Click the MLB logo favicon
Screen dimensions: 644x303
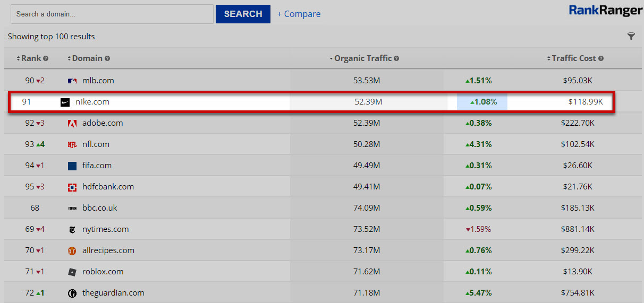pos(72,81)
